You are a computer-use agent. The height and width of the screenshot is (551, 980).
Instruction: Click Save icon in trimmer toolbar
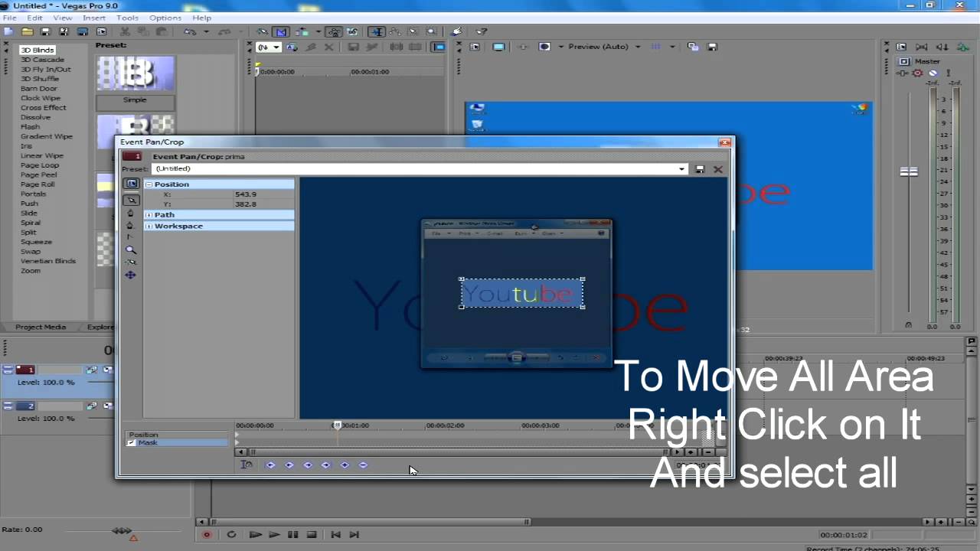tap(353, 47)
